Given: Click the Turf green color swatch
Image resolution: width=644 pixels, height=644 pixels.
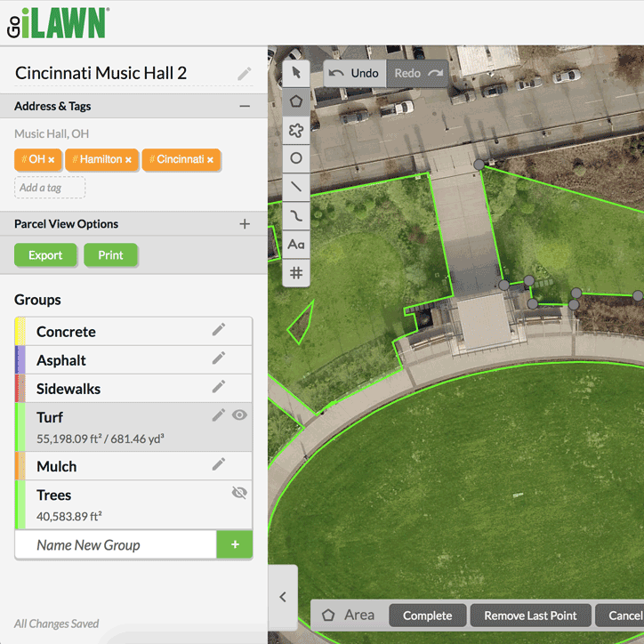Looking at the screenshot, I should tap(20, 427).
